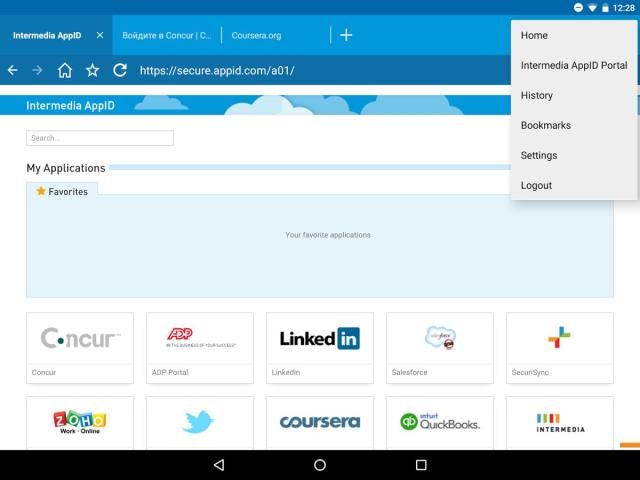Reload the page with refresh icon
The width and height of the screenshot is (640, 480).
[x=120, y=70]
